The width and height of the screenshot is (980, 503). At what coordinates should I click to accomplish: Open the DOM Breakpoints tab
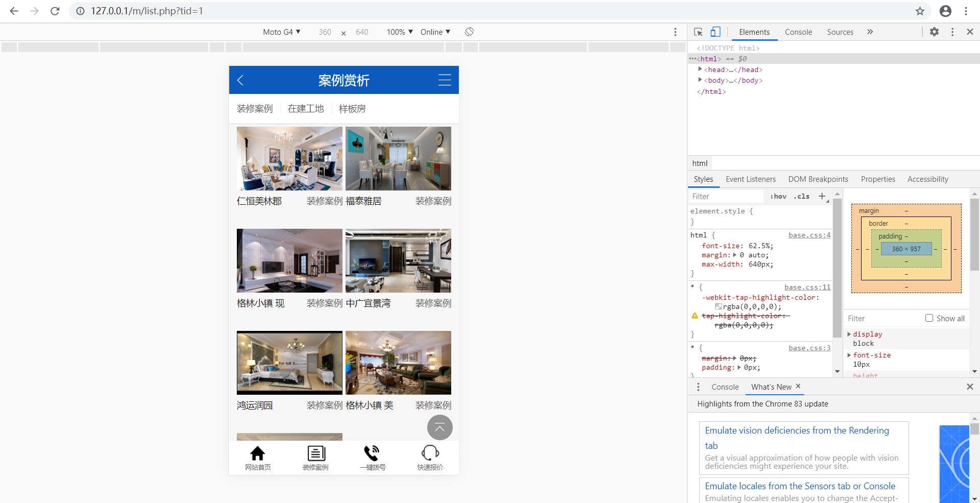point(818,179)
